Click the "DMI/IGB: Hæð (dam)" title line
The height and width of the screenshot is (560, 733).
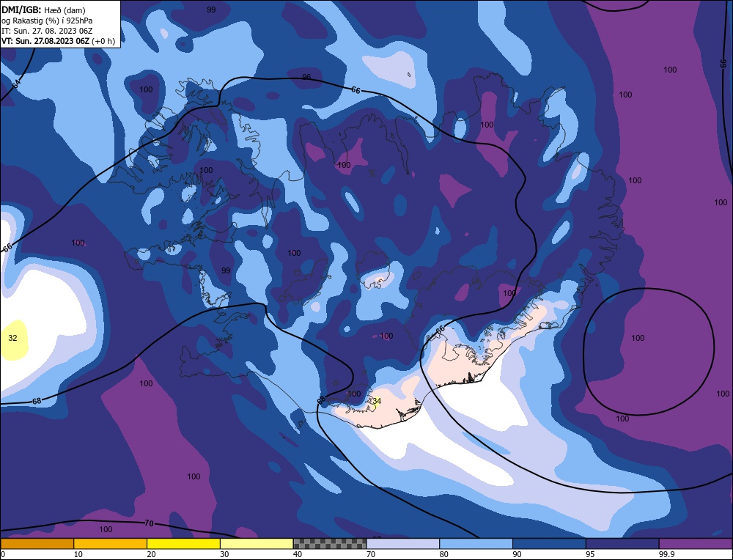point(43,10)
